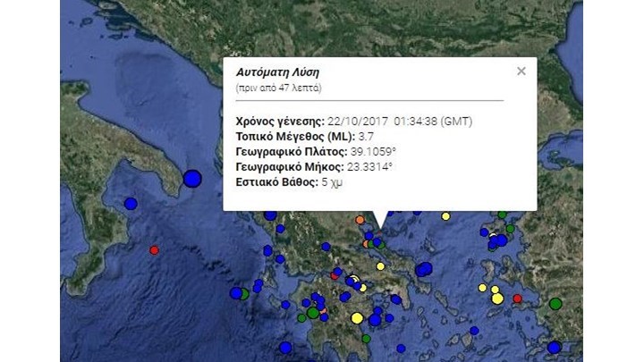644x362 pixels.
Task: Select the blue marker in the sea south of Attica
Action: pyautogui.click(x=401, y=349)
